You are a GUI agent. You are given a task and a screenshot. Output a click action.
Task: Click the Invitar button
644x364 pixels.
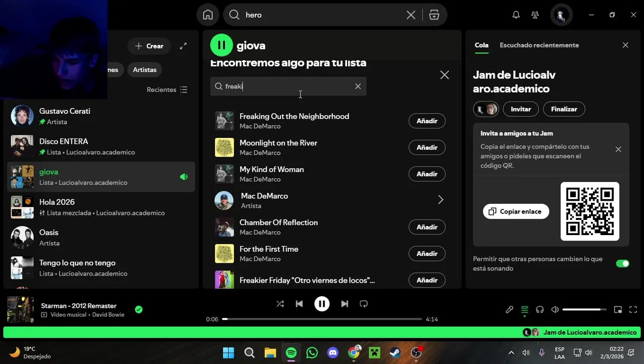(521, 109)
